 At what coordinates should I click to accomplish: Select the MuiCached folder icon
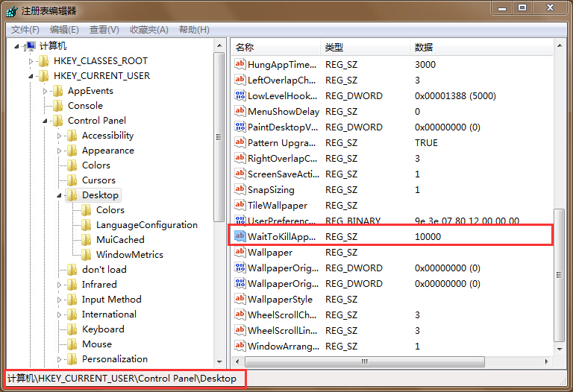pos(87,239)
